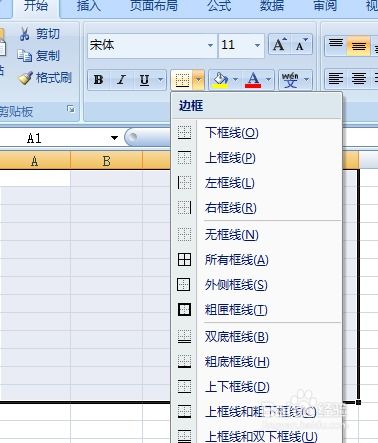This screenshot has width=378, height=443.
Task: Click the wén phonetic guide icon
Action: (290, 80)
